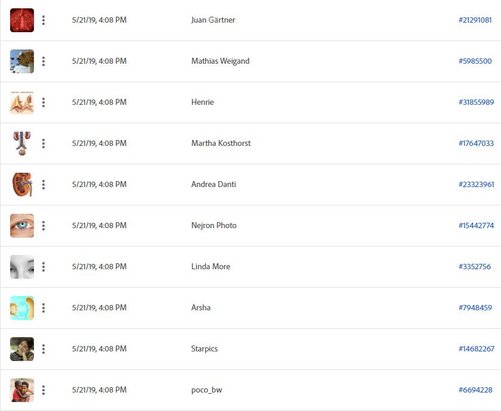Open asset link #21291081

[x=475, y=20]
